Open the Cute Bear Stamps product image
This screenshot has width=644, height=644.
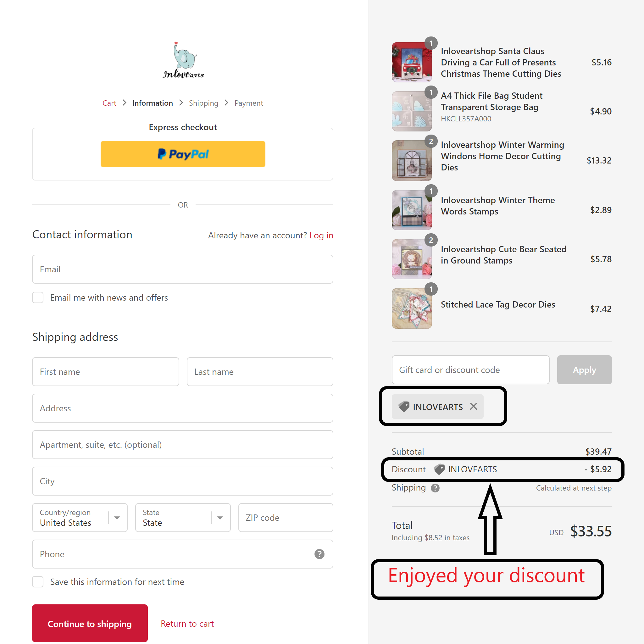point(412,259)
